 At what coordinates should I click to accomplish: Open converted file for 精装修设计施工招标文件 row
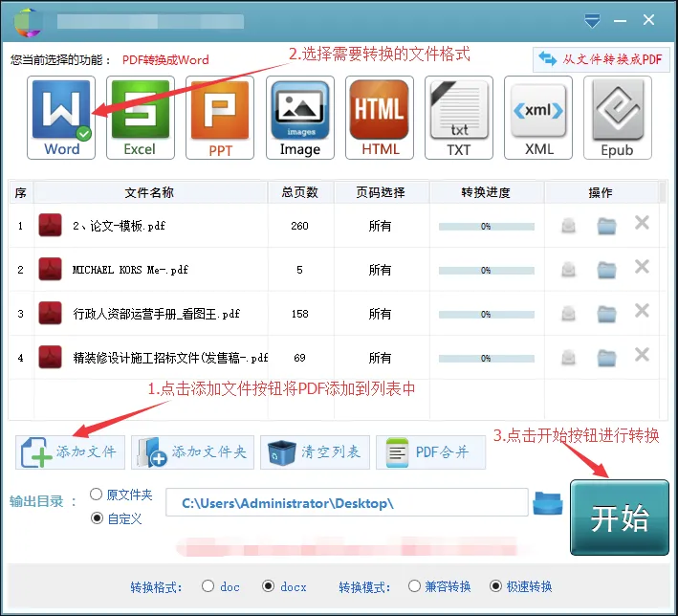click(569, 358)
